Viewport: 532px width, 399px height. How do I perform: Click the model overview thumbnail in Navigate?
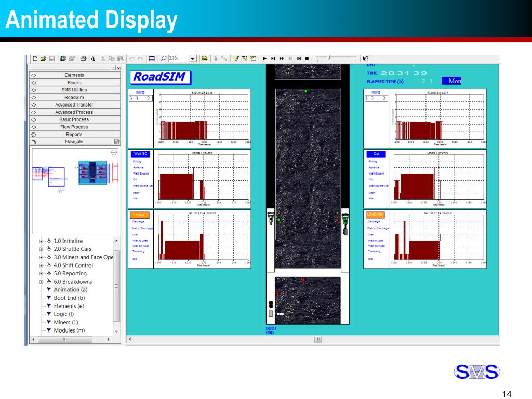pos(75,191)
